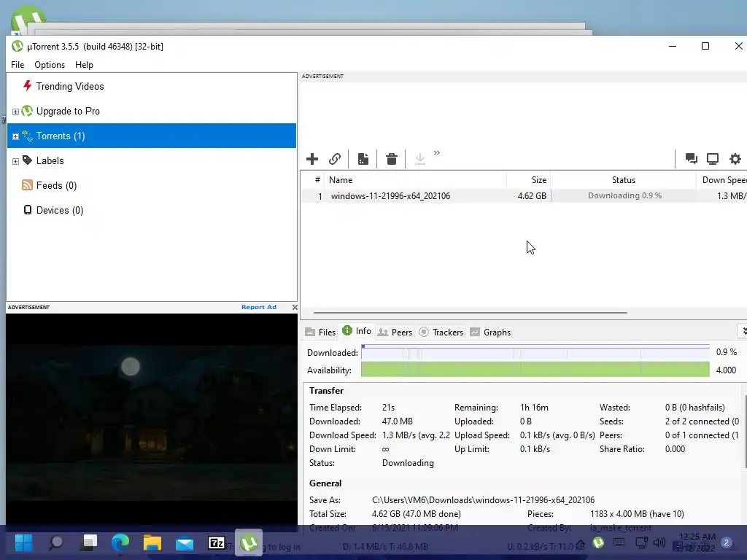Open the File menu

pos(18,65)
